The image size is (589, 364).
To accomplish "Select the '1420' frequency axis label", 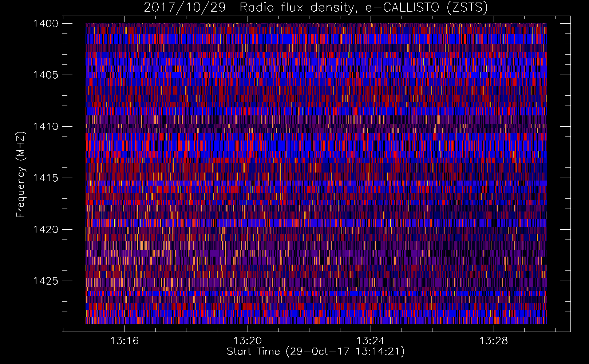I will pyautogui.click(x=46, y=230).
